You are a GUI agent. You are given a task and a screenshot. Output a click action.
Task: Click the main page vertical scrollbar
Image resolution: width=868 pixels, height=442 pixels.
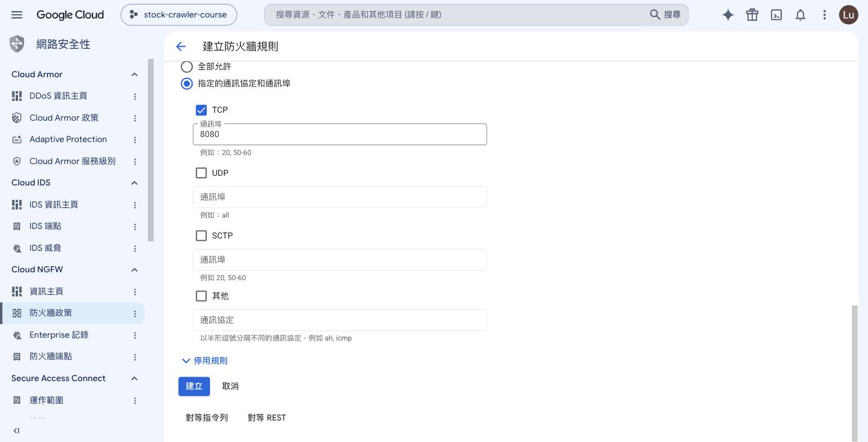point(855,373)
